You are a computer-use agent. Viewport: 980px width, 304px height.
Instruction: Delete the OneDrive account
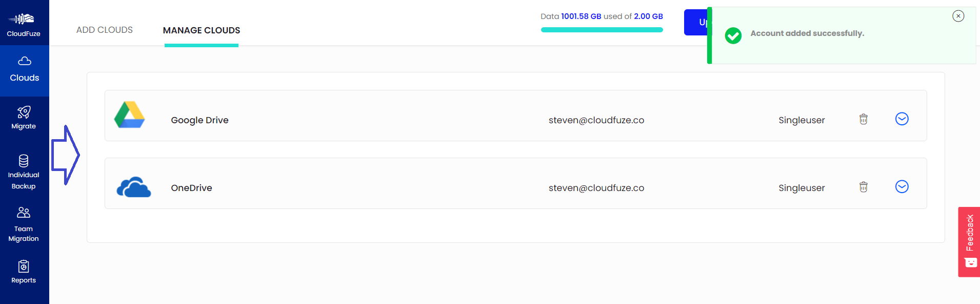pyautogui.click(x=864, y=187)
